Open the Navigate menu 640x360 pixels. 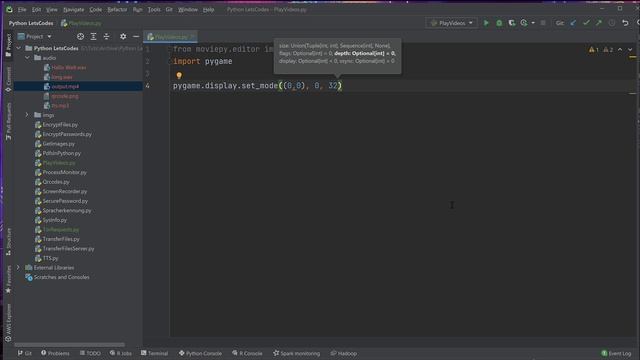tap(73, 9)
